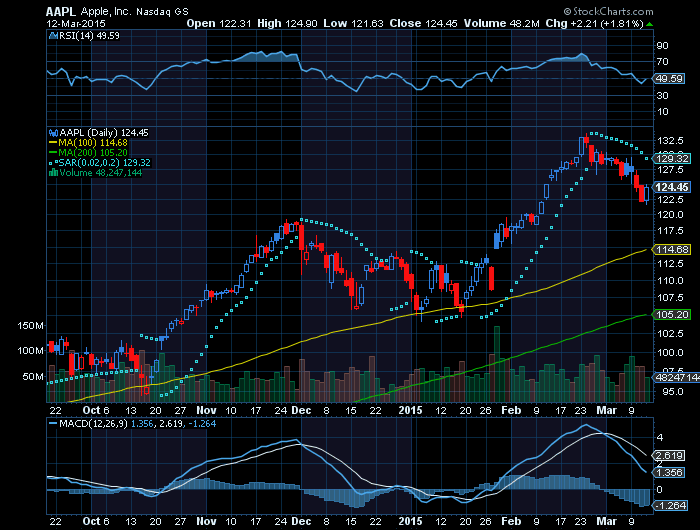The image size is (700, 530).
Task: Select the 'Close 124.45' header value
Action: pos(423,23)
